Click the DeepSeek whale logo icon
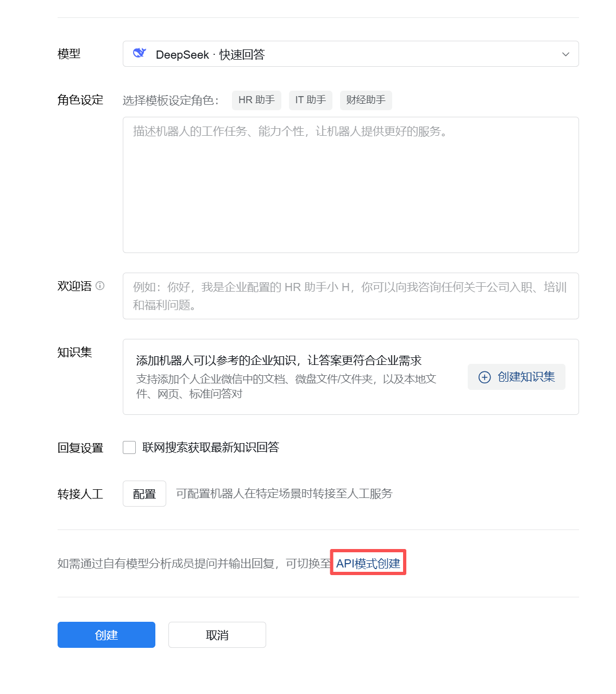The image size is (616, 694). (x=140, y=53)
